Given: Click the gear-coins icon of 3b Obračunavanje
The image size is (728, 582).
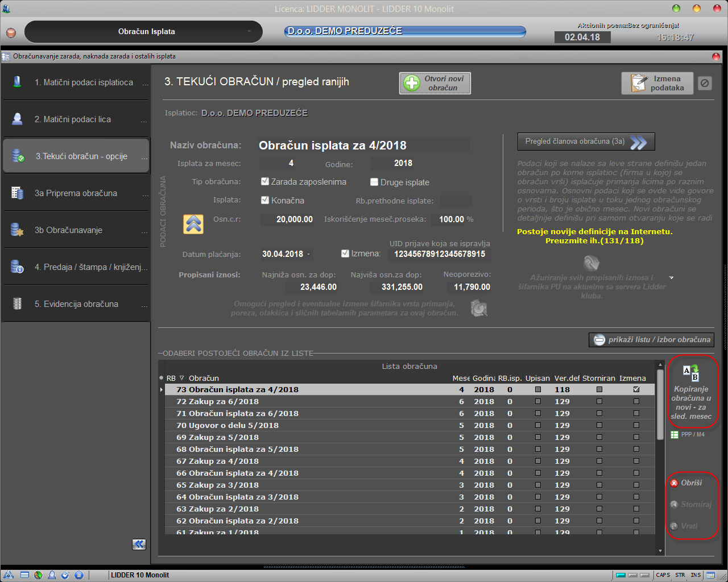Looking at the screenshot, I should coord(17,230).
